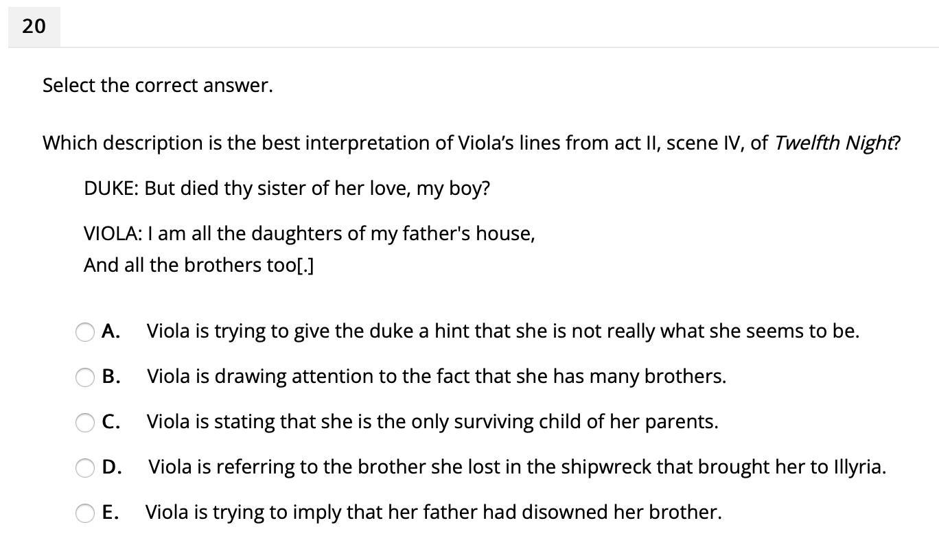This screenshot has width=939, height=560.
Task: Select radio button for option A
Action: click(85, 332)
